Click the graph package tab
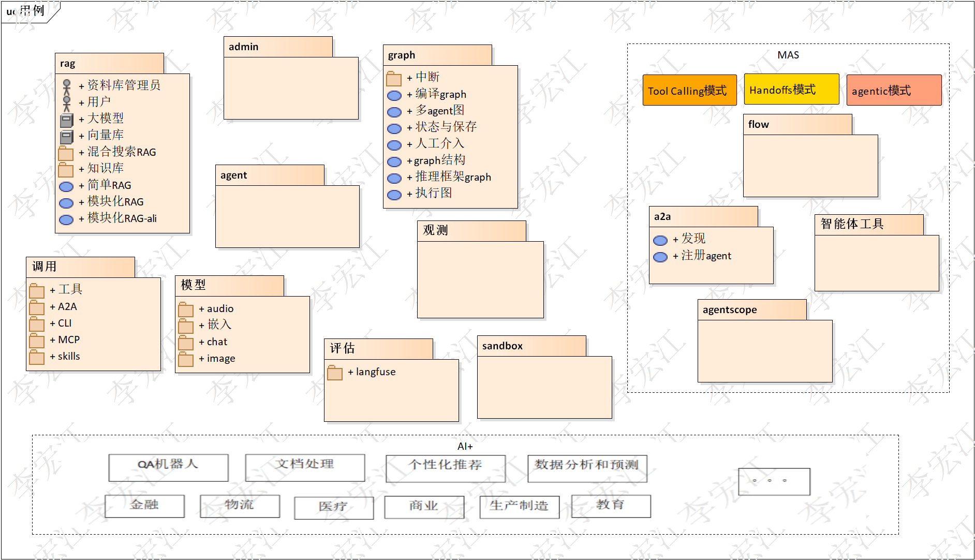 tap(437, 55)
